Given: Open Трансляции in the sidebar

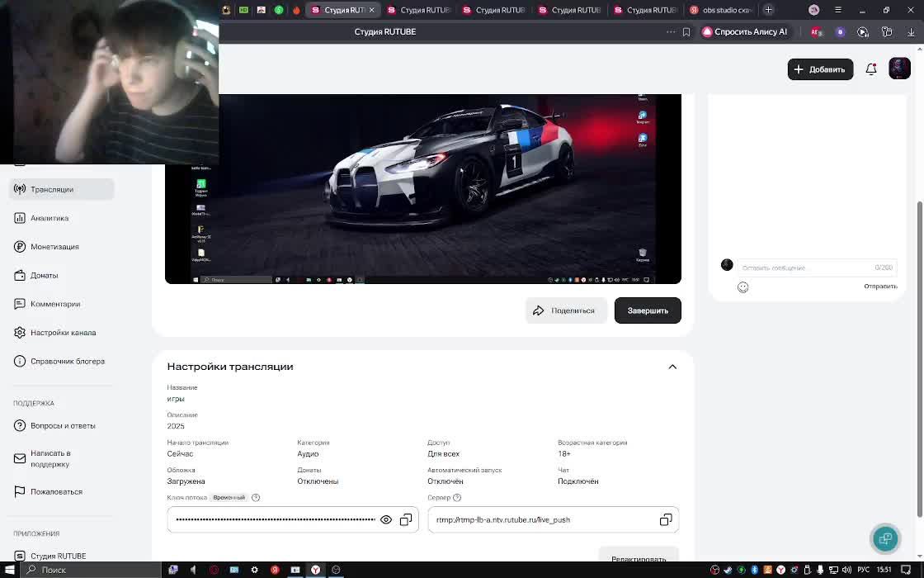Looking at the screenshot, I should 61,189.
